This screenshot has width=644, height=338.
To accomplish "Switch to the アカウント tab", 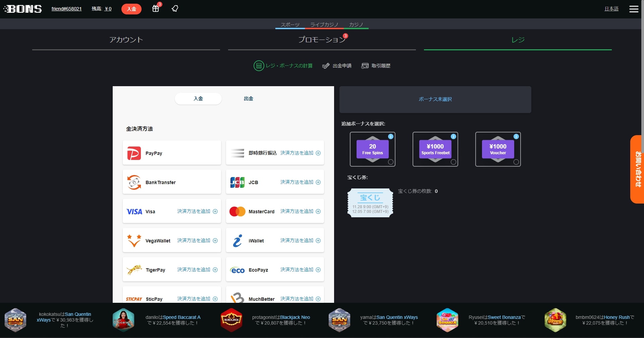I will (x=126, y=40).
